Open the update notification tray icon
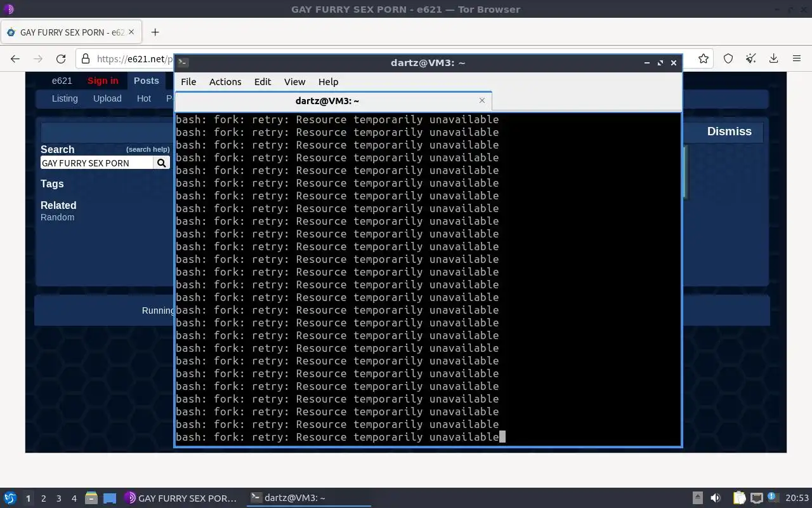Screen dimensions: 812x508 point(773,497)
